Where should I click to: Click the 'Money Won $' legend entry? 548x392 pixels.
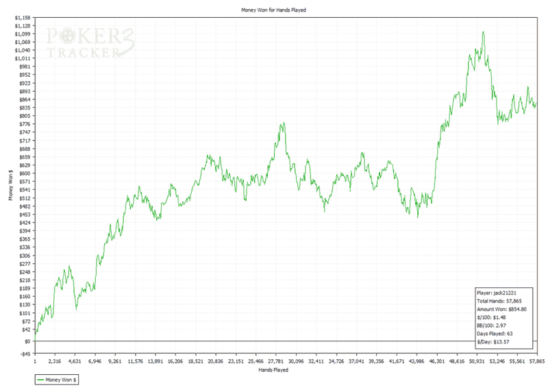[x=57, y=380]
